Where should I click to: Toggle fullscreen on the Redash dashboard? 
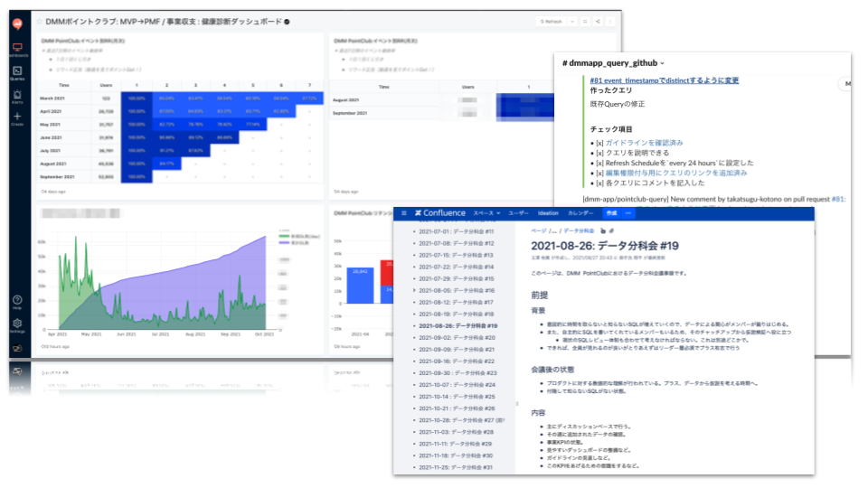(x=585, y=22)
